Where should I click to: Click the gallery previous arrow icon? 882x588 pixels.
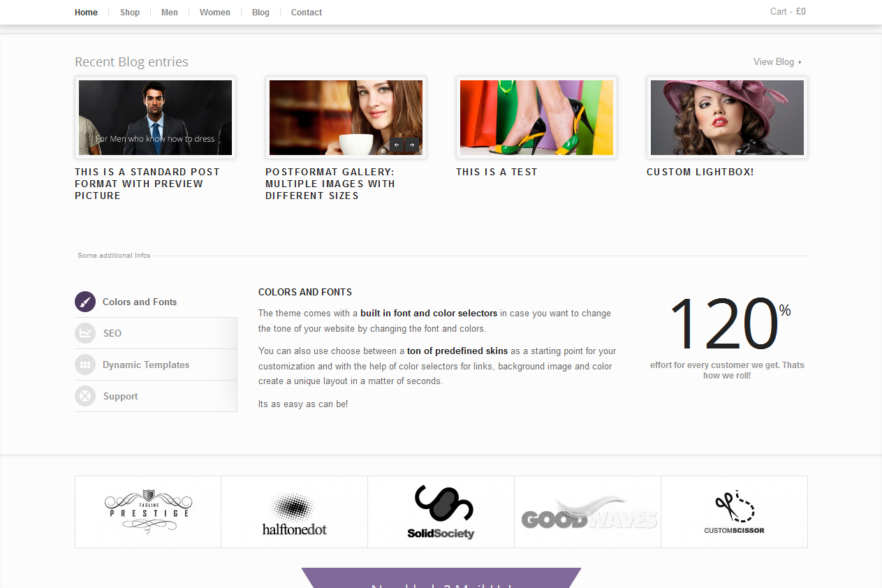(x=397, y=145)
